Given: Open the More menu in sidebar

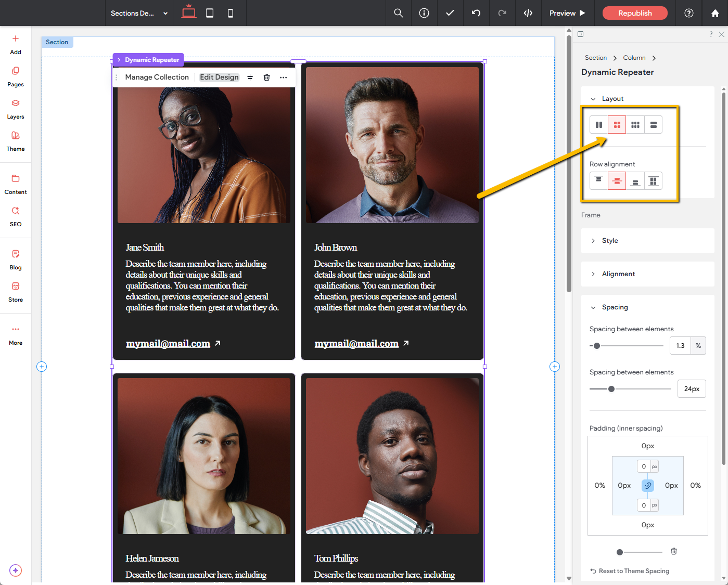Looking at the screenshot, I should point(16,335).
